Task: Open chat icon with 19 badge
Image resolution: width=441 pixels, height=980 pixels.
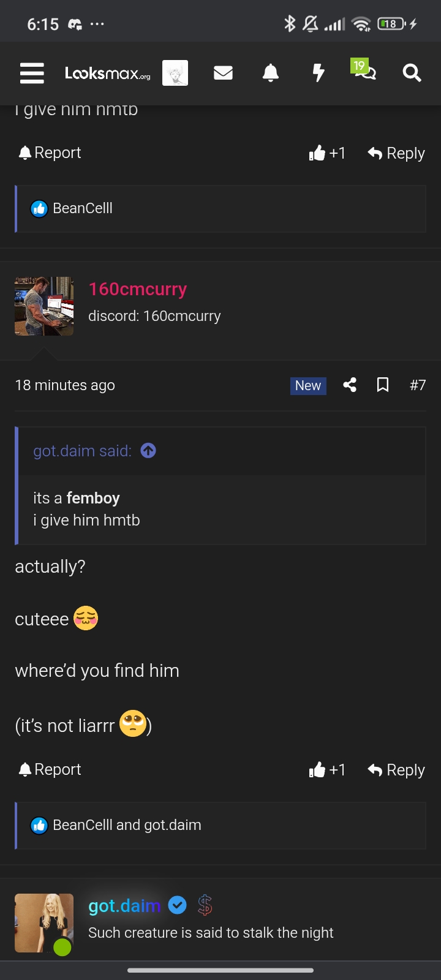Action: [x=364, y=70]
